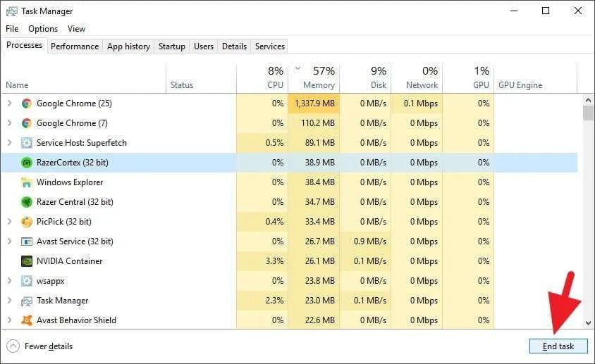Screen dimensions: 595x364
Task: Open the File menu
Action: 12,29
